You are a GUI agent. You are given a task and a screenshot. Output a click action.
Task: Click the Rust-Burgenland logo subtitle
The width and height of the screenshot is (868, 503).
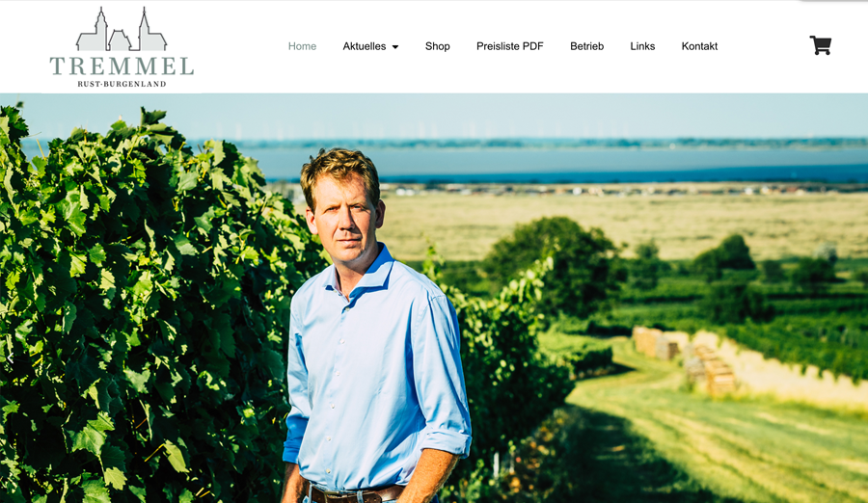coord(122,84)
